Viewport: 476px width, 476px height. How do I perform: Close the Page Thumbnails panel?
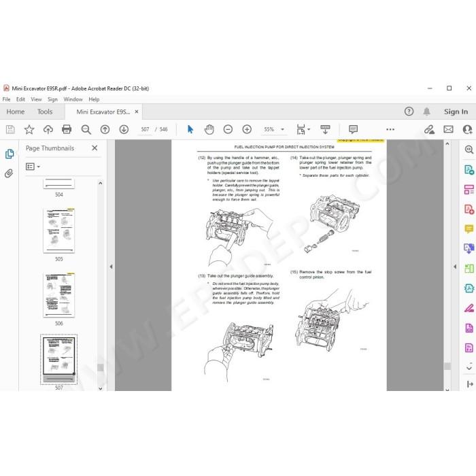coord(95,148)
